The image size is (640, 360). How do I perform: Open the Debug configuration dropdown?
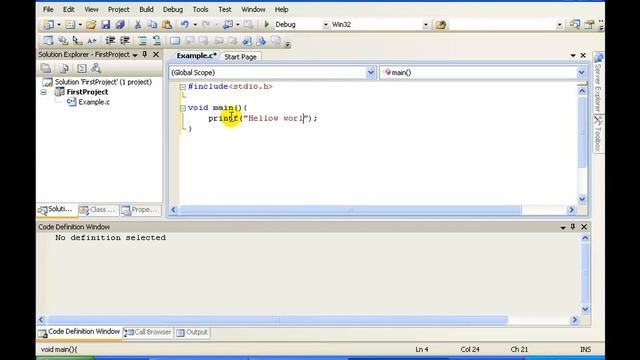(325, 24)
